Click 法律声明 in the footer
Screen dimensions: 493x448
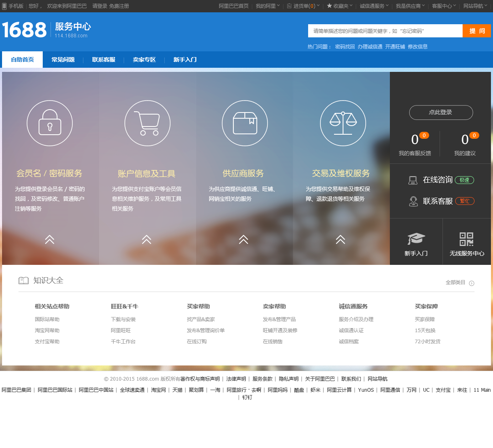236,379
